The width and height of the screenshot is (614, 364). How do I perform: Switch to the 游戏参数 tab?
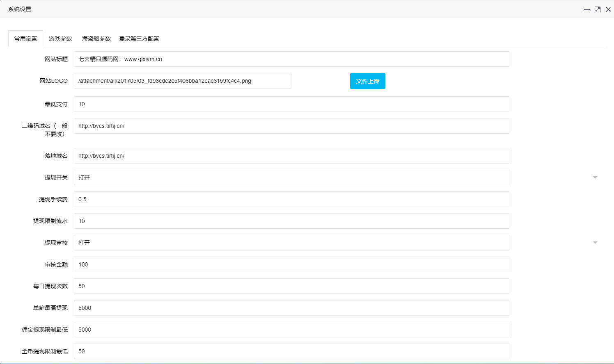60,38
